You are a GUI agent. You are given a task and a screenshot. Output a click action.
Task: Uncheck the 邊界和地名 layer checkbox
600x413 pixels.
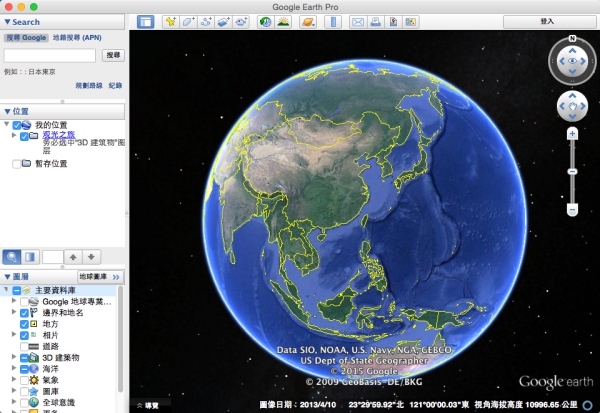point(25,313)
